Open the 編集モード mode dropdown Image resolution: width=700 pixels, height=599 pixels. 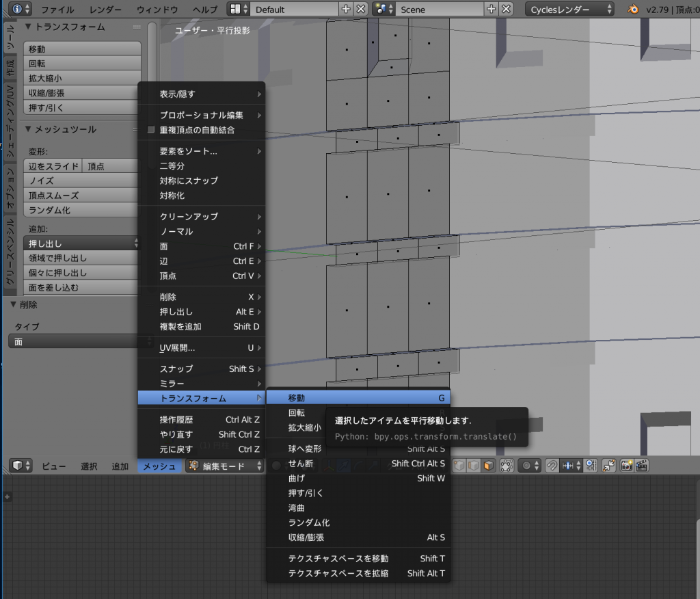pos(226,466)
